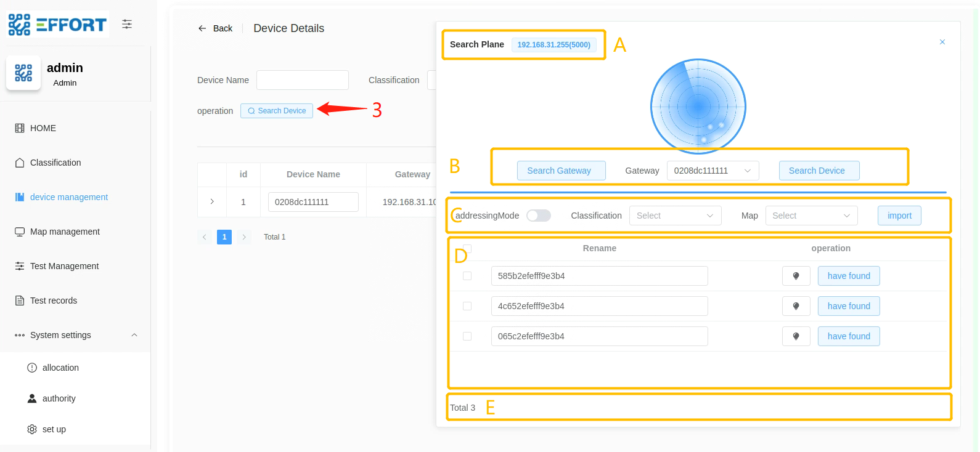The height and width of the screenshot is (452, 980).
Task: Click the EFFORT logo
Action: click(x=58, y=25)
